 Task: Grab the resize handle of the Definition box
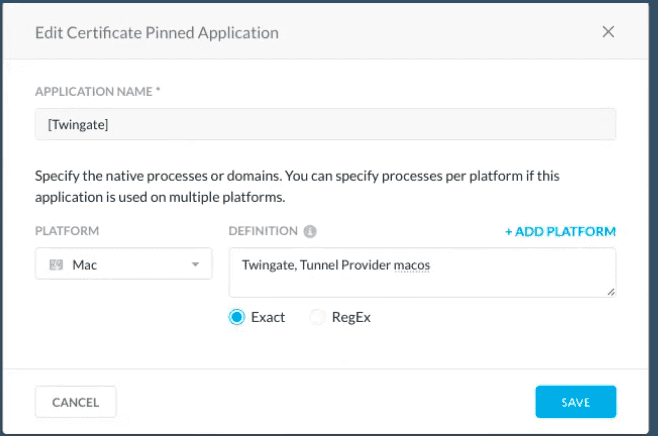(610, 292)
